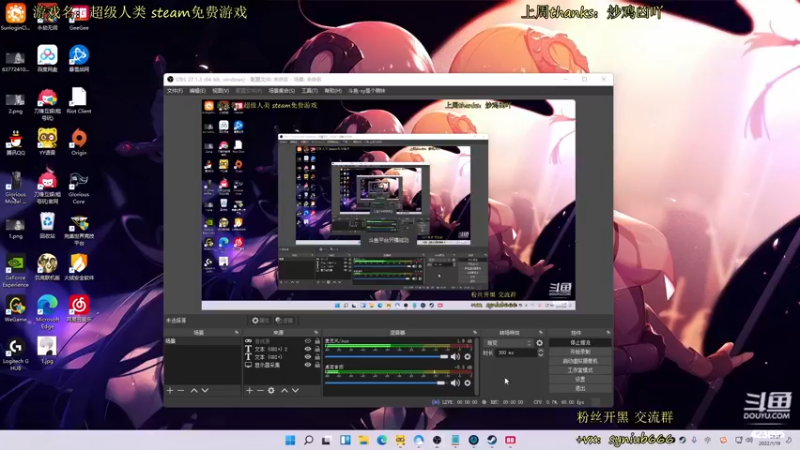Mute the 桌面音频 channel speaker
The image size is (800, 450).
(x=455, y=383)
